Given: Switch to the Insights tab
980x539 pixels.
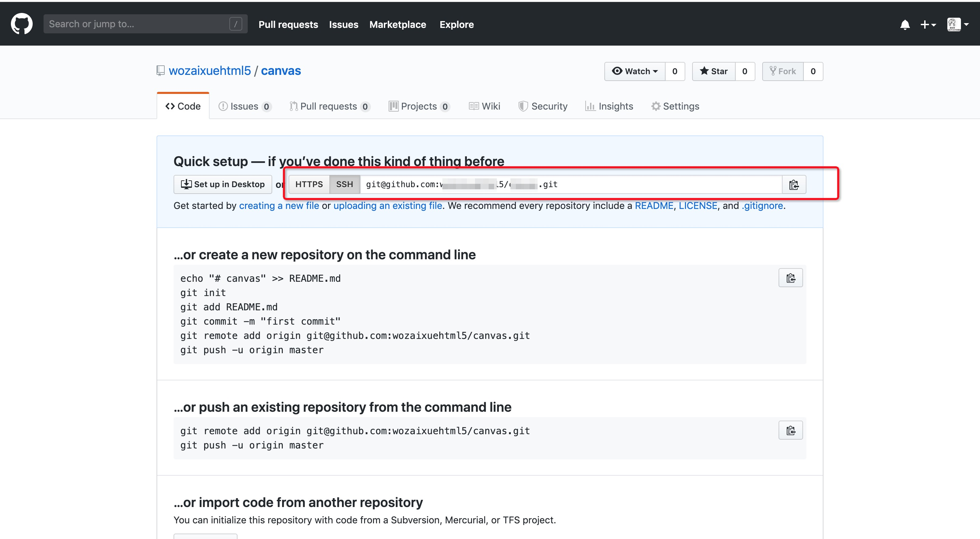Looking at the screenshot, I should [609, 106].
